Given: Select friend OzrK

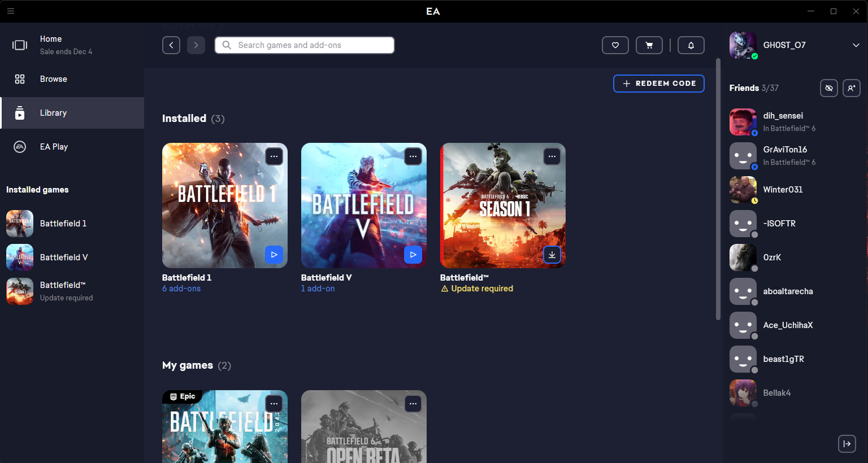Looking at the screenshot, I should 795,257.
